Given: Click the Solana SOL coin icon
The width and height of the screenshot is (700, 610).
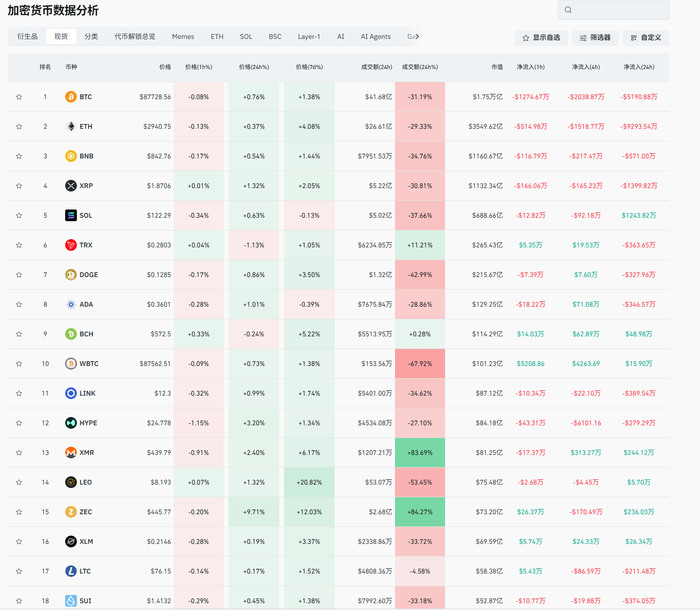Looking at the screenshot, I should click(71, 215).
